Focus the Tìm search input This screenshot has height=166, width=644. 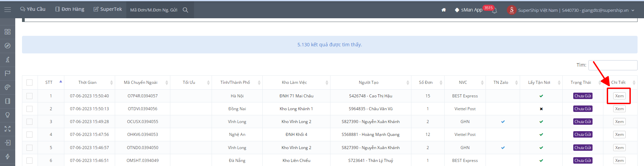coord(613,65)
